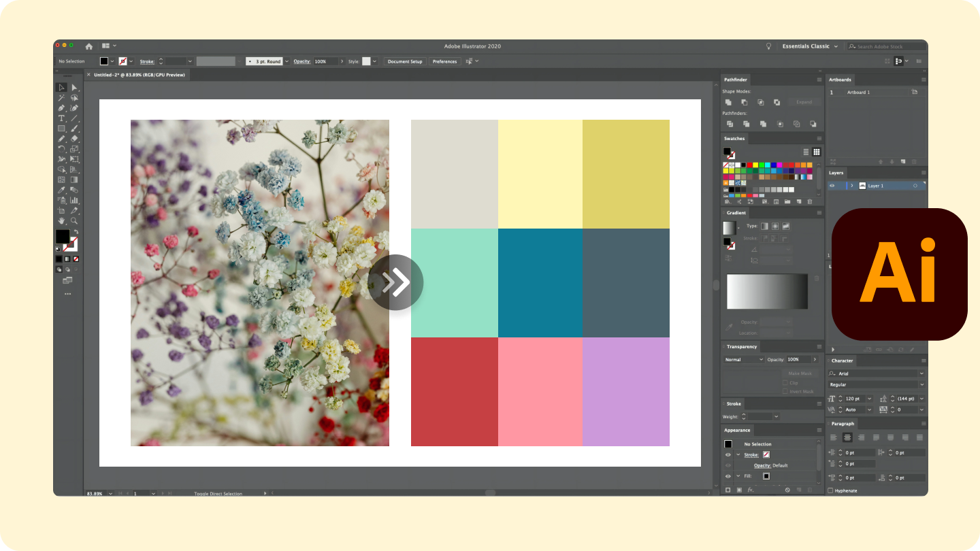This screenshot has width=980, height=551.
Task: Delete a swatch using the trash icon
Action: 809,201
